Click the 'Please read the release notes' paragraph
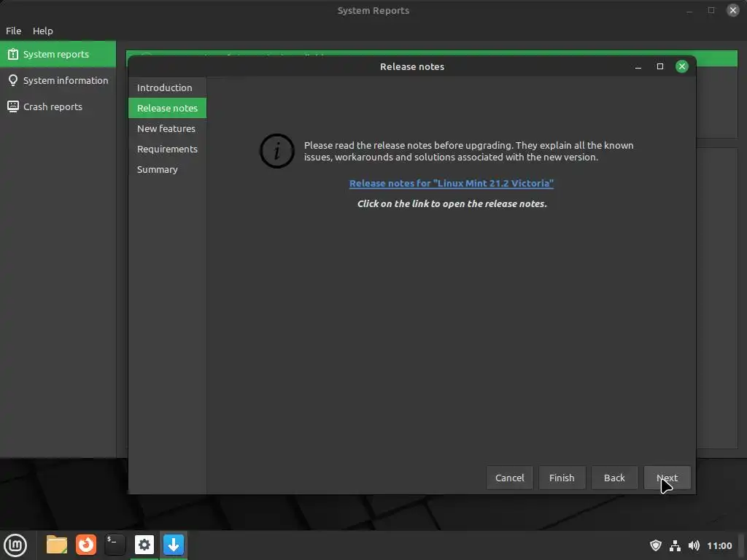This screenshot has height=560, width=747. 469,151
